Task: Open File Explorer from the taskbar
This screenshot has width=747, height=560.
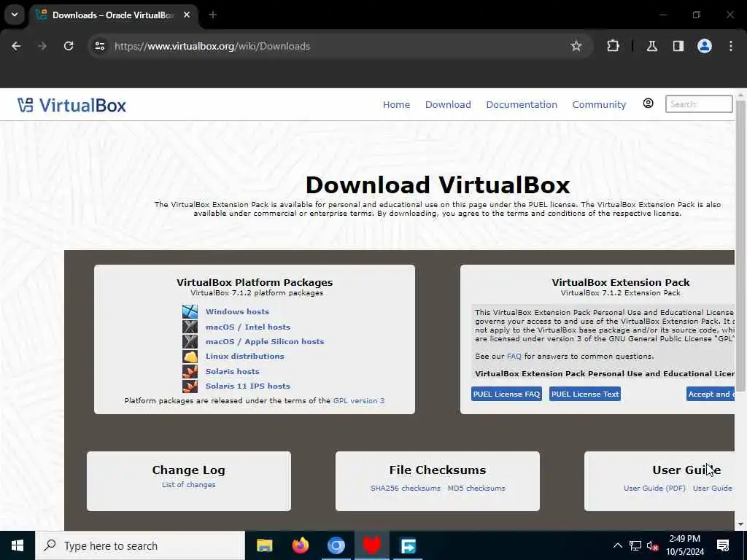Action: tap(264, 545)
